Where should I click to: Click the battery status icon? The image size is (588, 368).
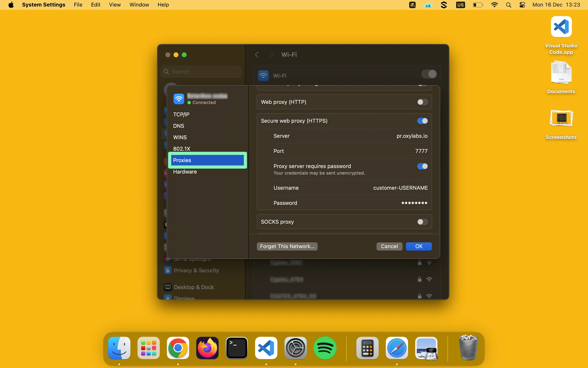tap(478, 5)
